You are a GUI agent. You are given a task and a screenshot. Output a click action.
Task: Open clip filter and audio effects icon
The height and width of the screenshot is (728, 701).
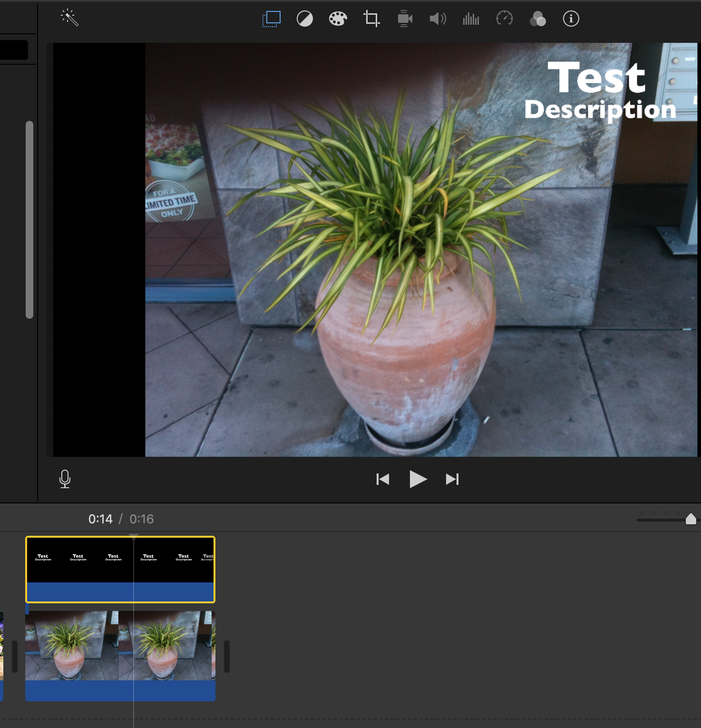click(x=537, y=19)
